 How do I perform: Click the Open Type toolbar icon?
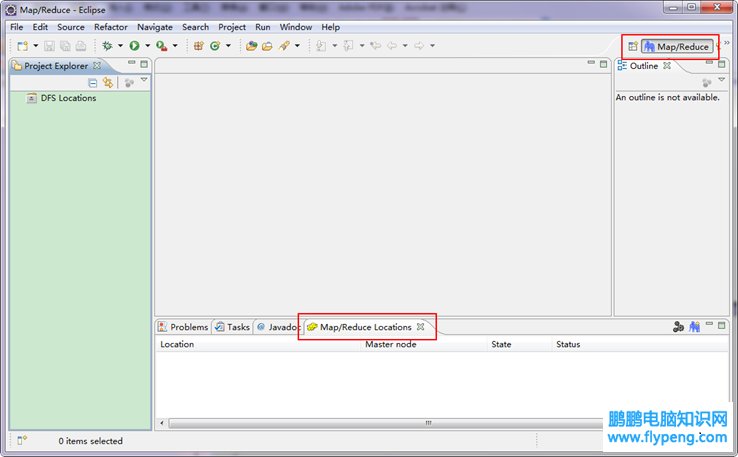pos(252,46)
